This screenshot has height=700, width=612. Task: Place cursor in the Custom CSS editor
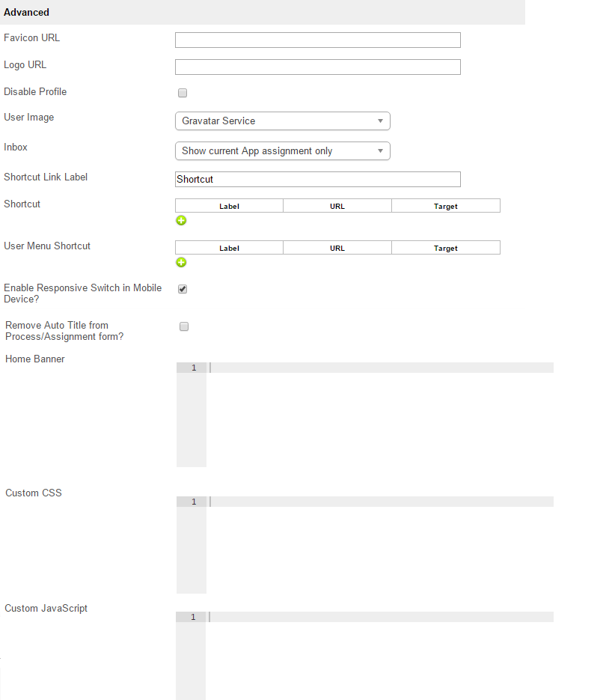(379, 545)
